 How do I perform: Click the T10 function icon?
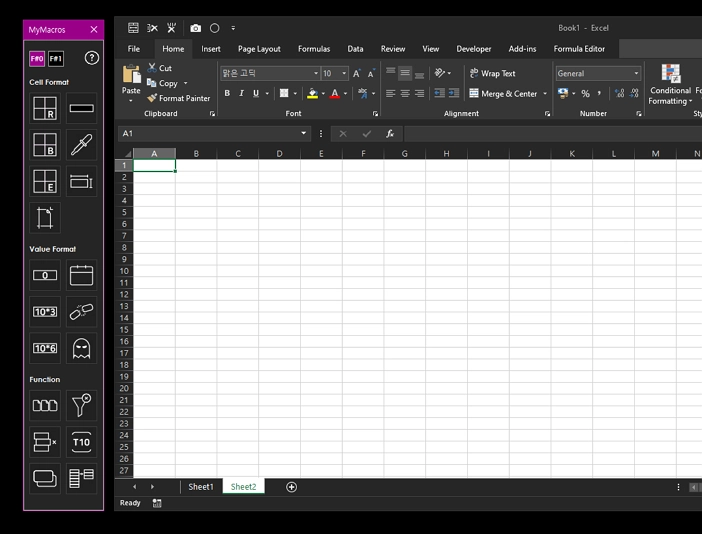pos(81,442)
